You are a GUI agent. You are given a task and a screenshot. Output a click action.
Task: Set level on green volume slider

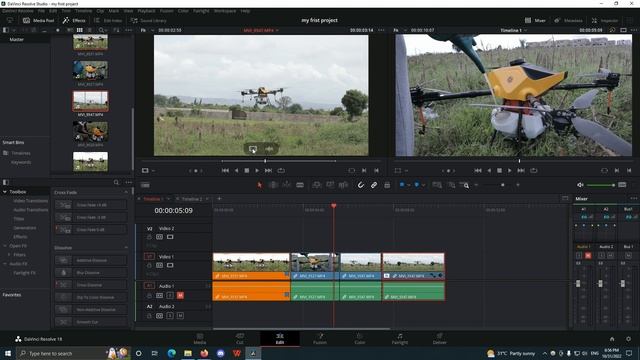click(601, 185)
